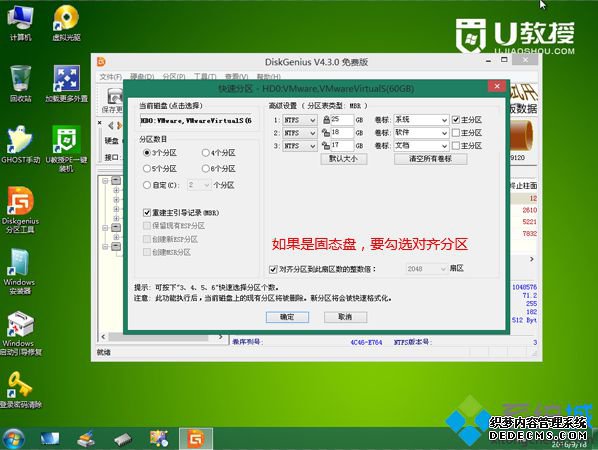Launch the U教授PE一键装机 desktop icon
Screen dimensions: 598x450
pyautogui.click(x=66, y=149)
